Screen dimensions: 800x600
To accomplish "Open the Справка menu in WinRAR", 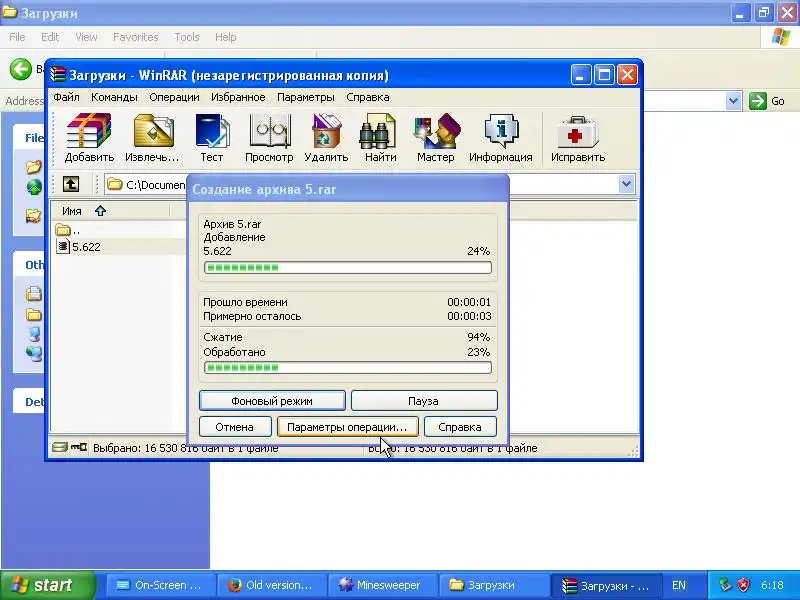I will pos(368,97).
